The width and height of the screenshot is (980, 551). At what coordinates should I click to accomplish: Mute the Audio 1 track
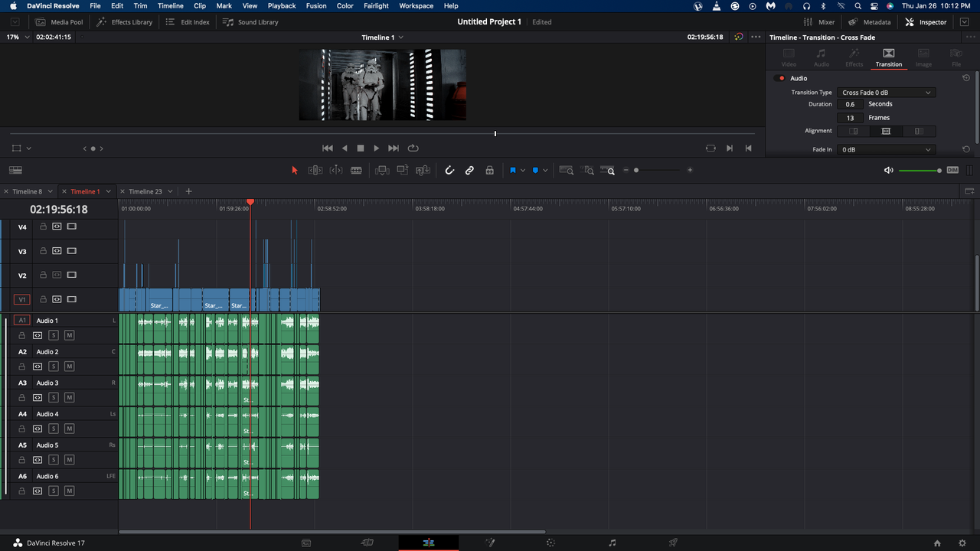pyautogui.click(x=69, y=335)
